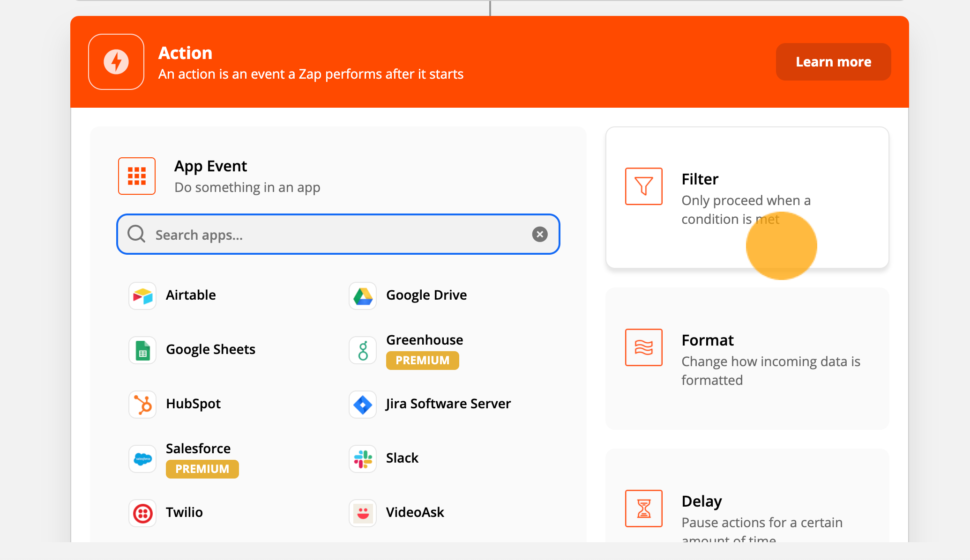This screenshot has width=970, height=560.
Task: Click the HubSpot app icon
Action: point(142,405)
